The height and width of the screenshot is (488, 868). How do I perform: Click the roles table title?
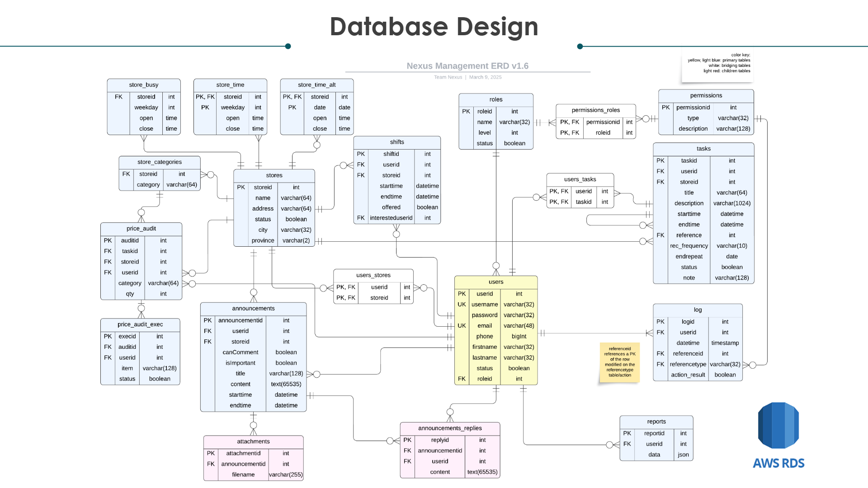click(x=496, y=99)
